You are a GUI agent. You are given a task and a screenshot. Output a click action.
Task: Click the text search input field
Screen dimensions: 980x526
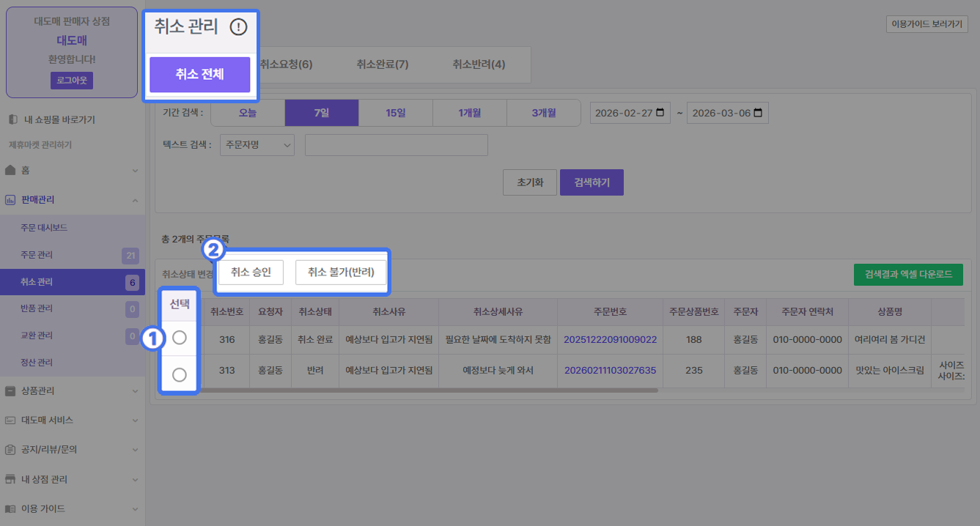396,145
